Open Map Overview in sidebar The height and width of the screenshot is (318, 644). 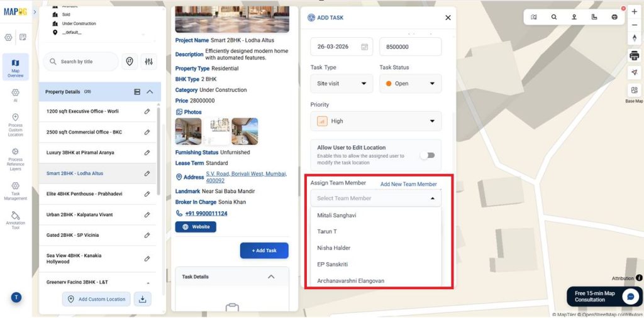16,68
